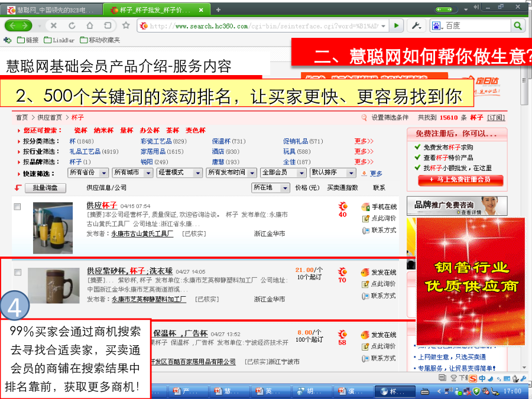The width and height of the screenshot is (532, 399).
Task: Expand the address bar URL history dropdown
Action: coord(384,26)
